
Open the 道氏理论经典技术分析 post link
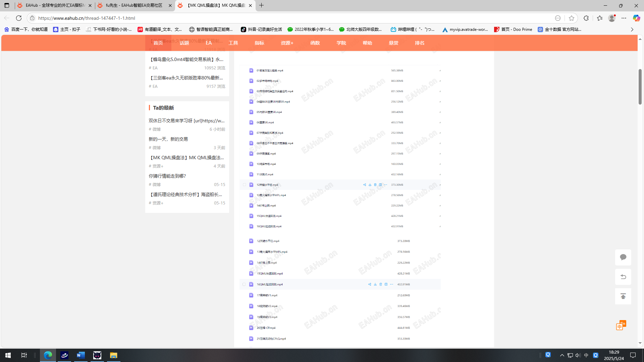coord(186,194)
